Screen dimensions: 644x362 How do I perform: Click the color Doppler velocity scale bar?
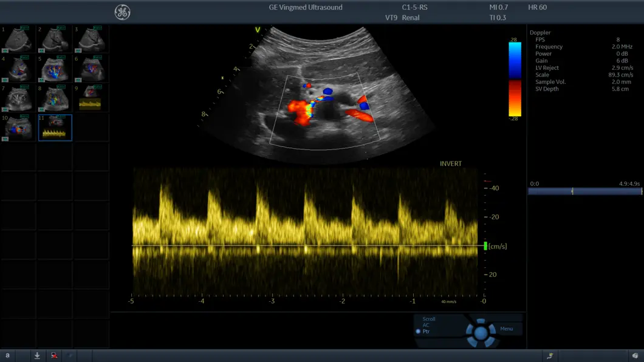[515, 79]
